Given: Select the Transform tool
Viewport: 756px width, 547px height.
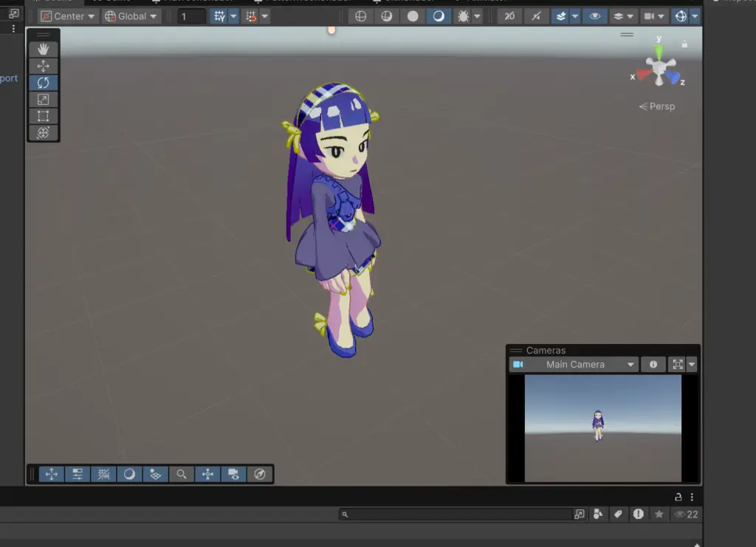Looking at the screenshot, I should (x=43, y=133).
